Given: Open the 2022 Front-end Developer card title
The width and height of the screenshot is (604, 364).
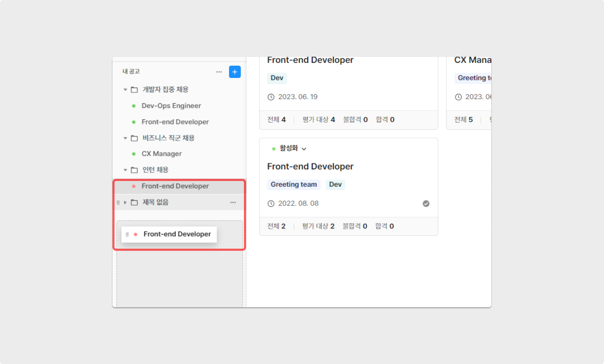Looking at the screenshot, I should tap(310, 167).
